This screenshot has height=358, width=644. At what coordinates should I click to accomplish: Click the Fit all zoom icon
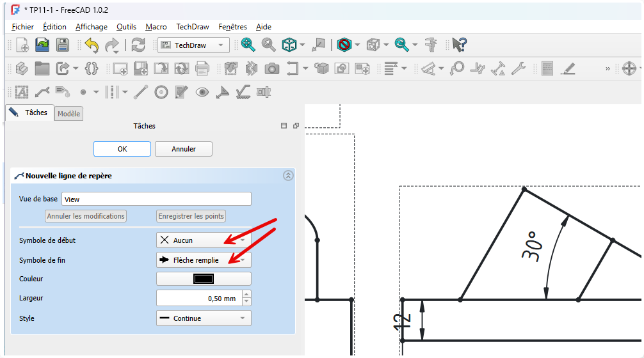248,45
